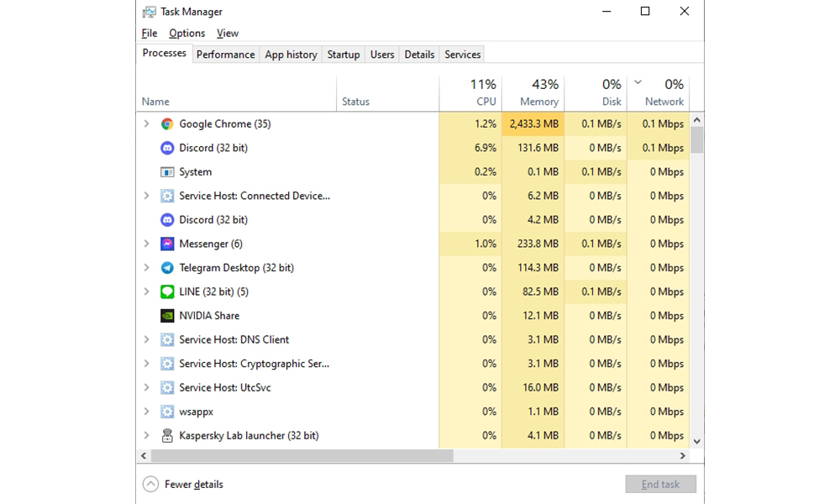Expand Service Host: Connected Device row
This screenshot has height=504, width=840.
click(146, 196)
